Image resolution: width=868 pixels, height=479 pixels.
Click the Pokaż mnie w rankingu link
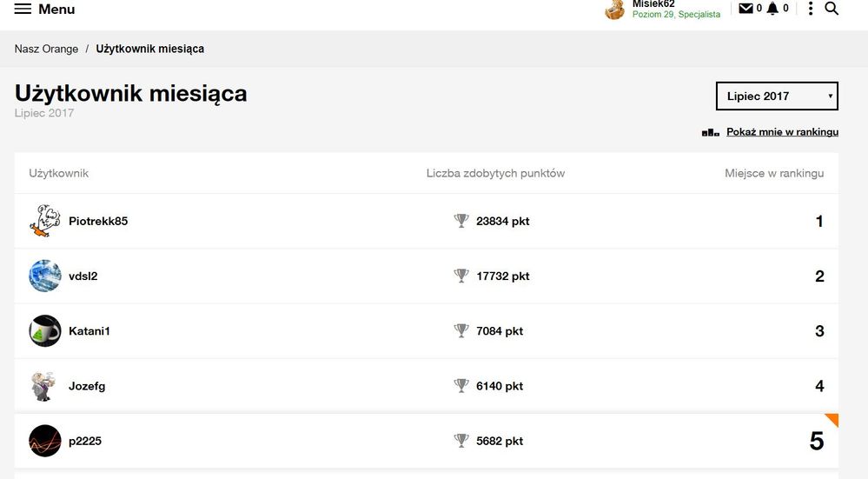coord(782,132)
